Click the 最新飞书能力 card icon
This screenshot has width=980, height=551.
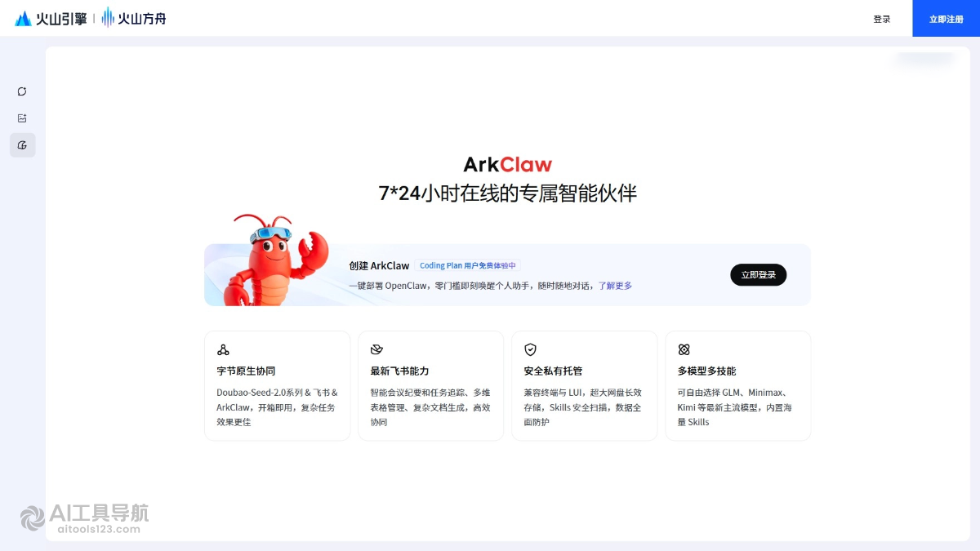pos(376,349)
